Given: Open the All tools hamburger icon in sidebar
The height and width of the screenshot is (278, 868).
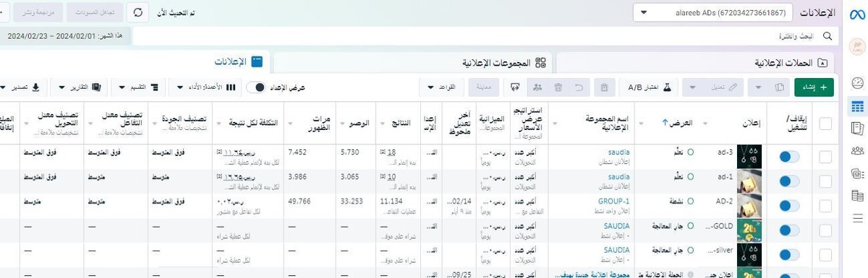Looking at the screenshot, I should [857, 217].
